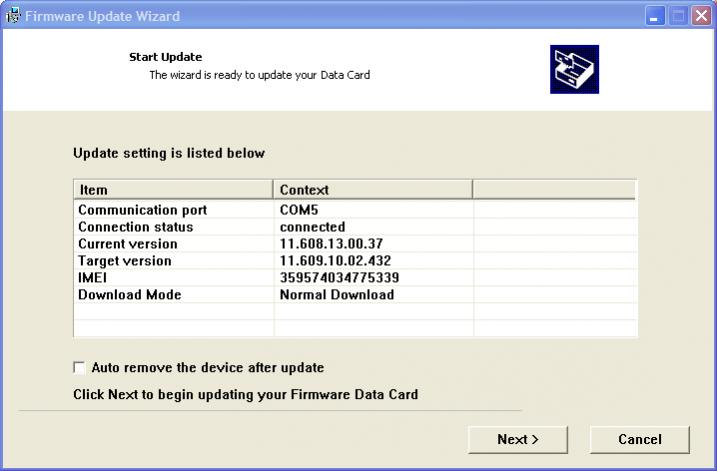Select the IMEI row label
Image resolution: width=717 pixels, height=471 pixels.
tap(91, 278)
